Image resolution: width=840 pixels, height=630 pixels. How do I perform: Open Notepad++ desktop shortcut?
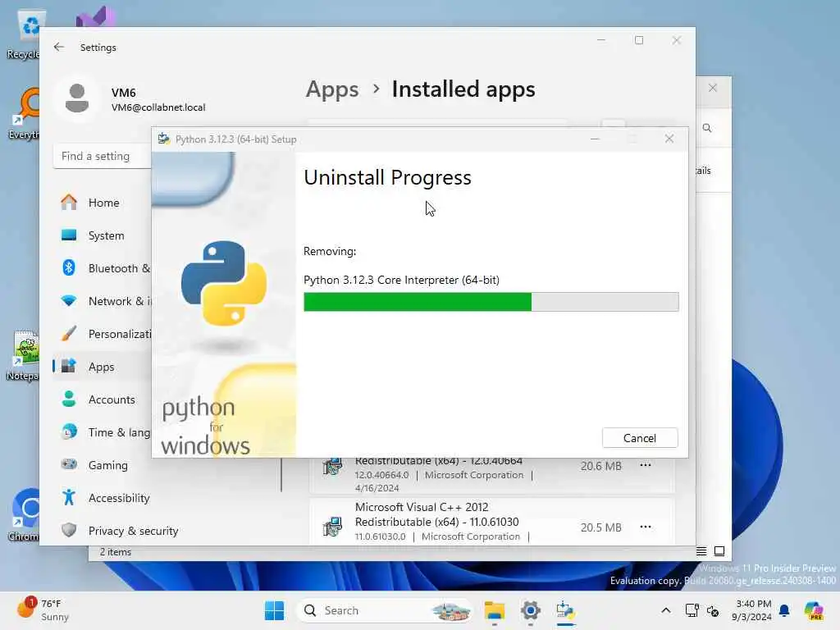click(24, 355)
